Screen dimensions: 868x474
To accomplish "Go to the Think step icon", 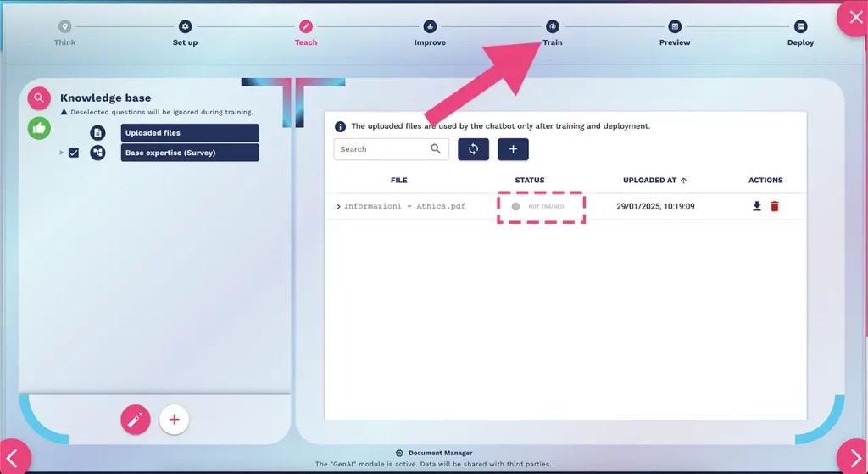I will coord(64,26).
